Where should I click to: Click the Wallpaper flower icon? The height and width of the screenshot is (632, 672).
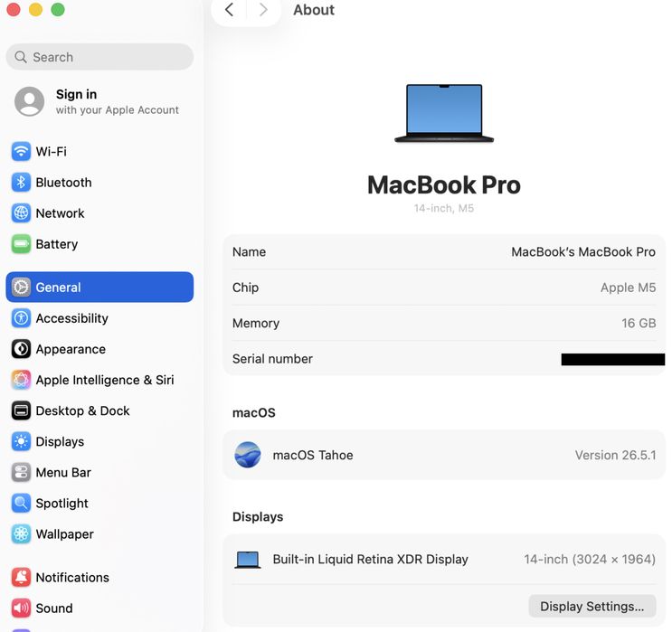pyautogui.click(x=21, y=533)
